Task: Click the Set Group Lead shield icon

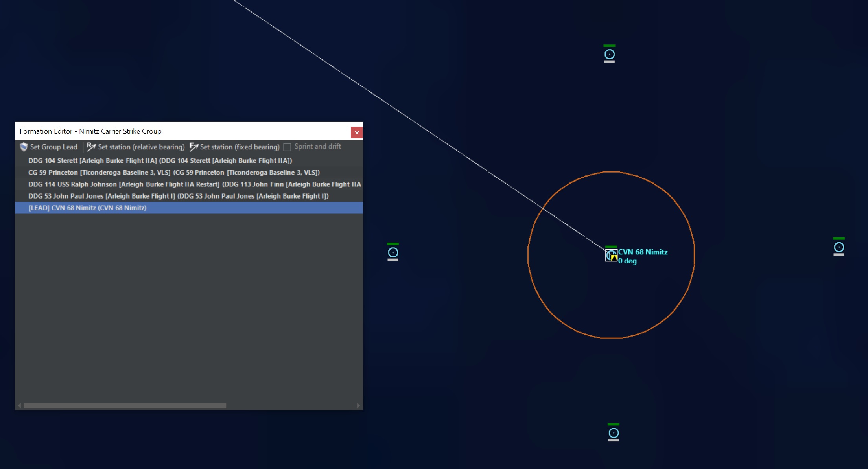Action: (x=24, y=147)
